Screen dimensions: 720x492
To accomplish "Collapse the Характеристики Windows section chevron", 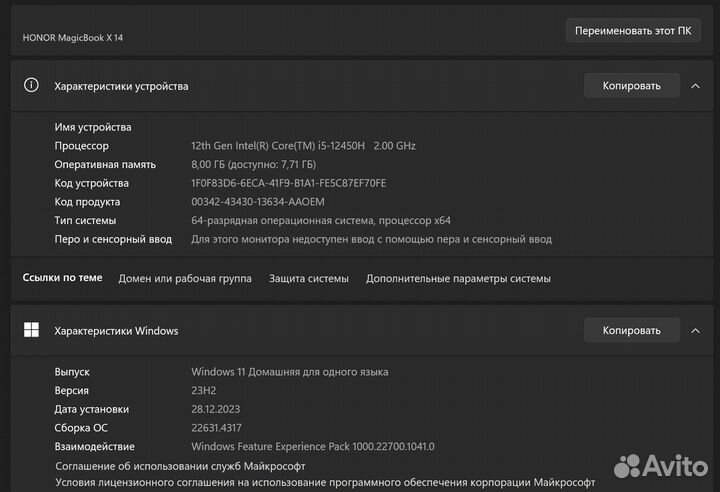I will tap(695, 330).
